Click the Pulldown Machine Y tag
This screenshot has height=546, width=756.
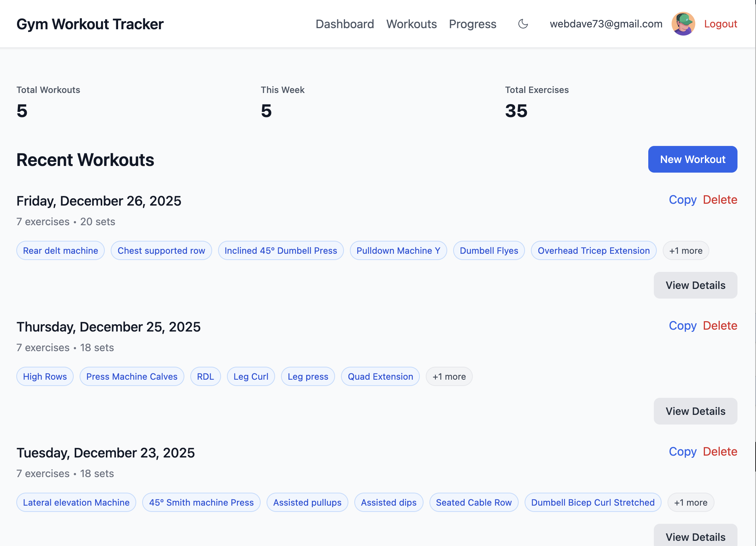pyautogui.click(x=398, y=251)
